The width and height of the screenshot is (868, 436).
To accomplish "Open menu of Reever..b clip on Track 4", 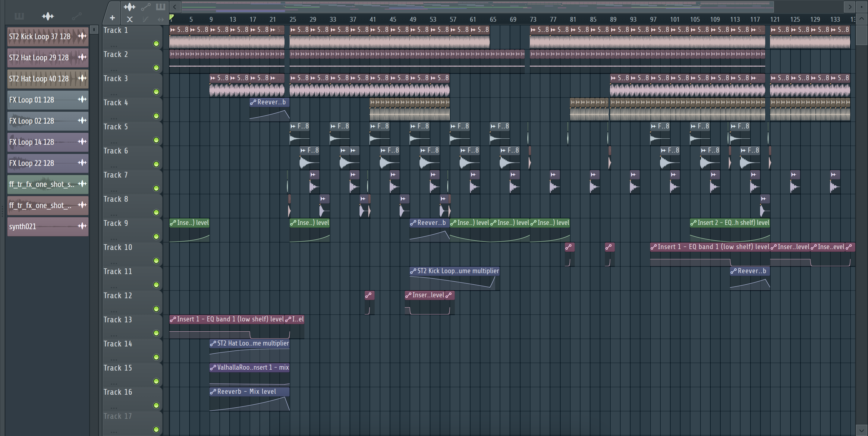I will tap(253, 102).
